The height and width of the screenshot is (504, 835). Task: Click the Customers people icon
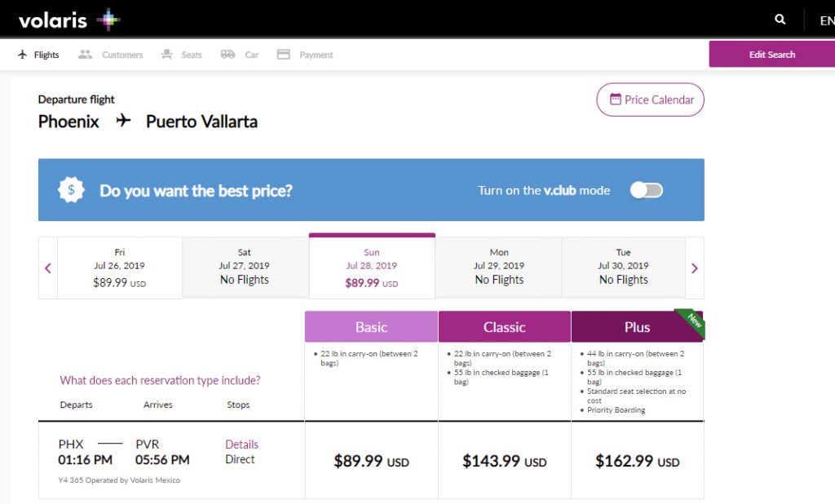click(x=85, y=55)
